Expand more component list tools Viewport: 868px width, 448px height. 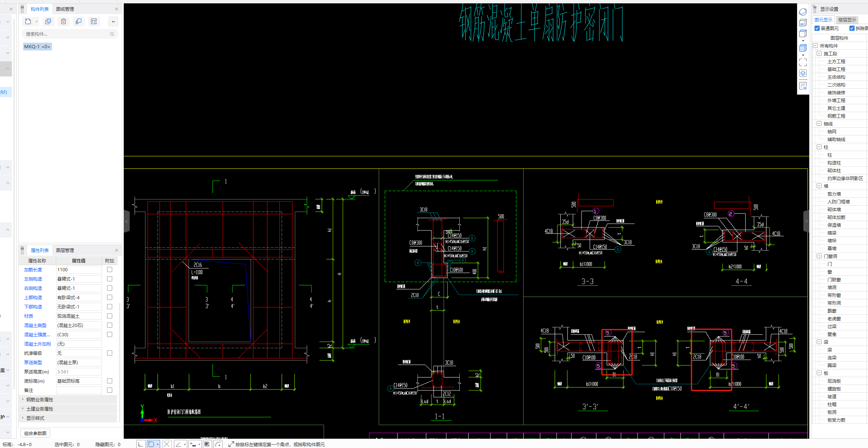tap(113, 22)
